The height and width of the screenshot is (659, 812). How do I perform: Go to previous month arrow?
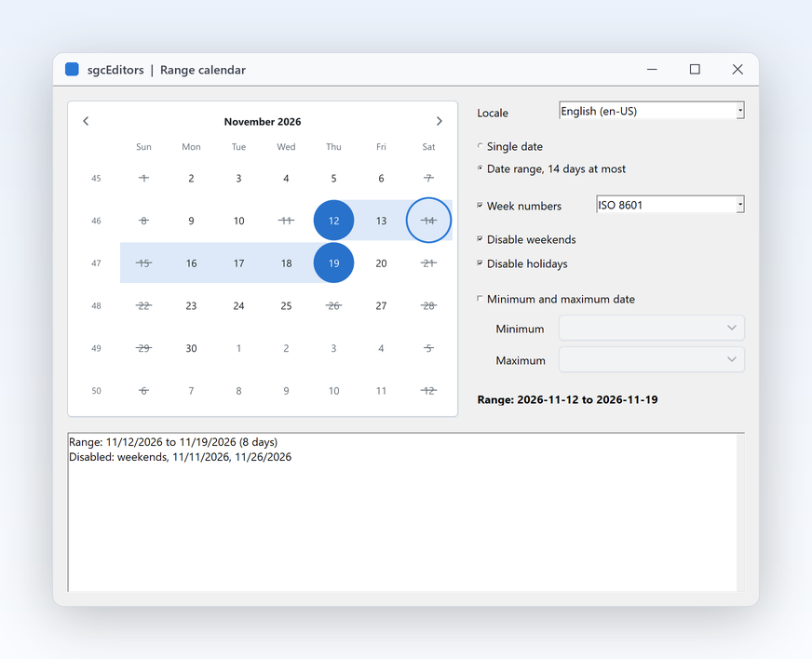[86, 121]
